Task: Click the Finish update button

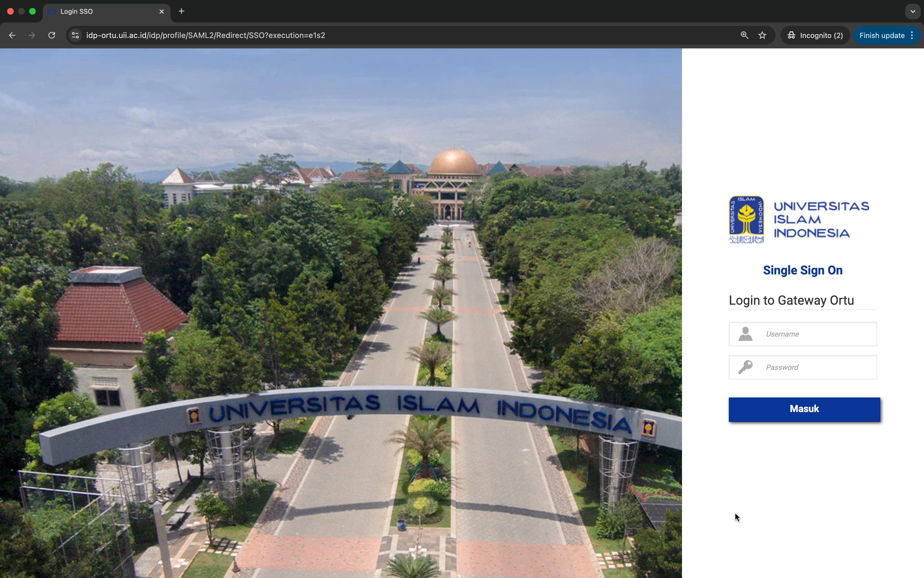Action: [882, 35]
